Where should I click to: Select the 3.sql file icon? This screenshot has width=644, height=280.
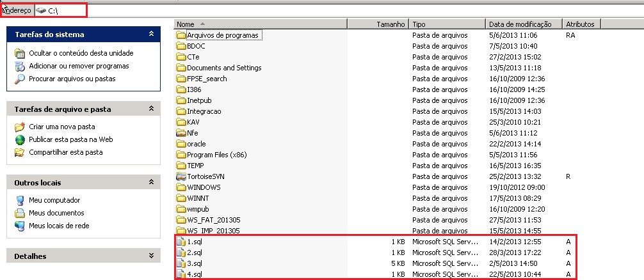(181, 263)
